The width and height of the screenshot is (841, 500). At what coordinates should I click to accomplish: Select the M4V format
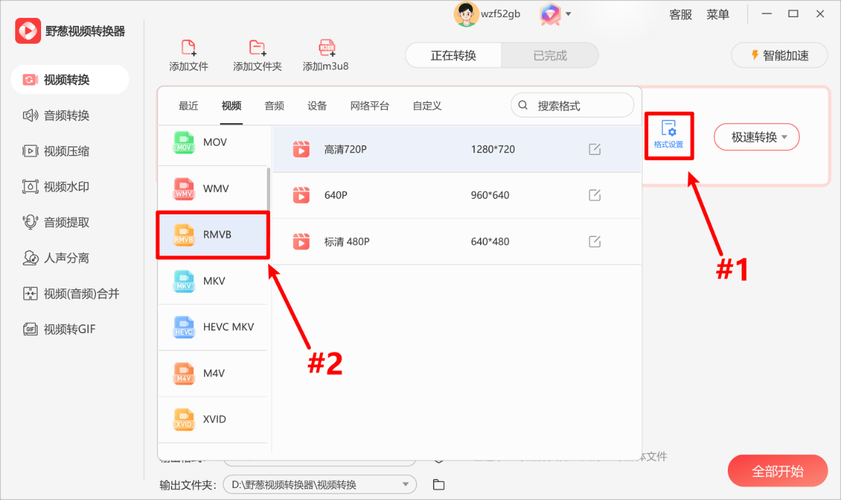click(213, 373)
